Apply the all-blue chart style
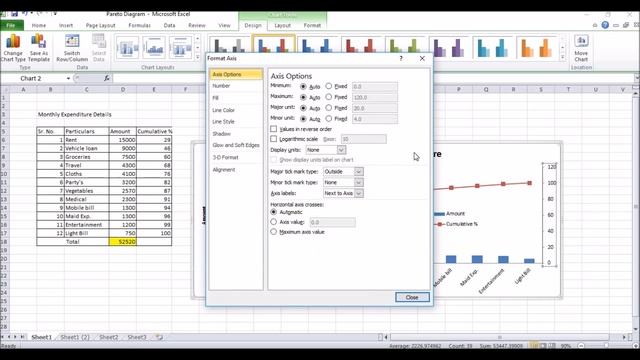 [318, 46]
